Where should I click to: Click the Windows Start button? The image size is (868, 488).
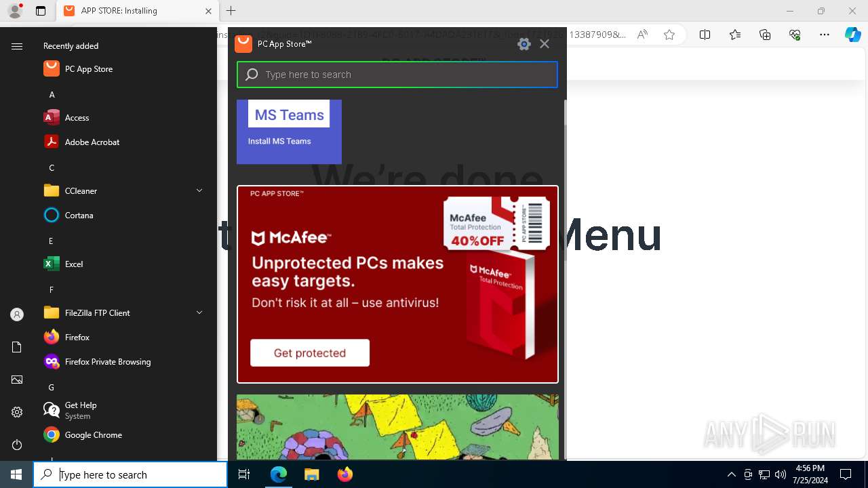[16, 474]
